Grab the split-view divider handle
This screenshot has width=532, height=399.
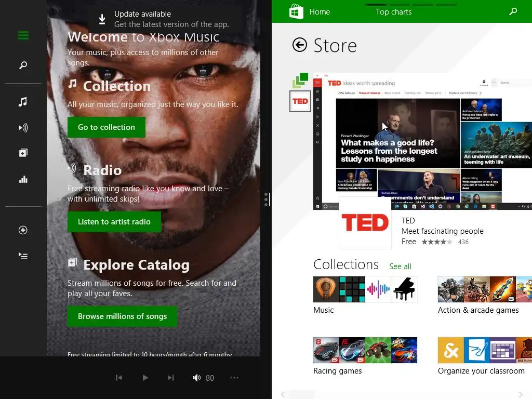tap(267, 199)
